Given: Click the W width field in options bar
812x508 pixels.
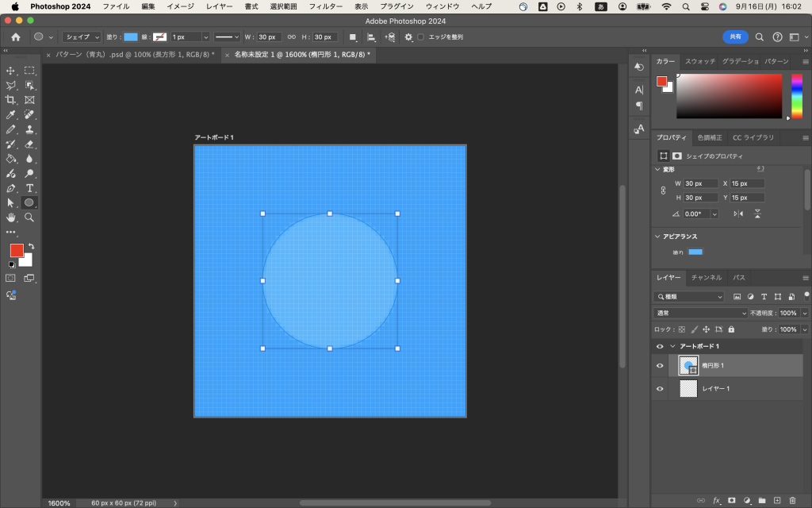Looking at the screenshot, I should click(x=269, y=37).
